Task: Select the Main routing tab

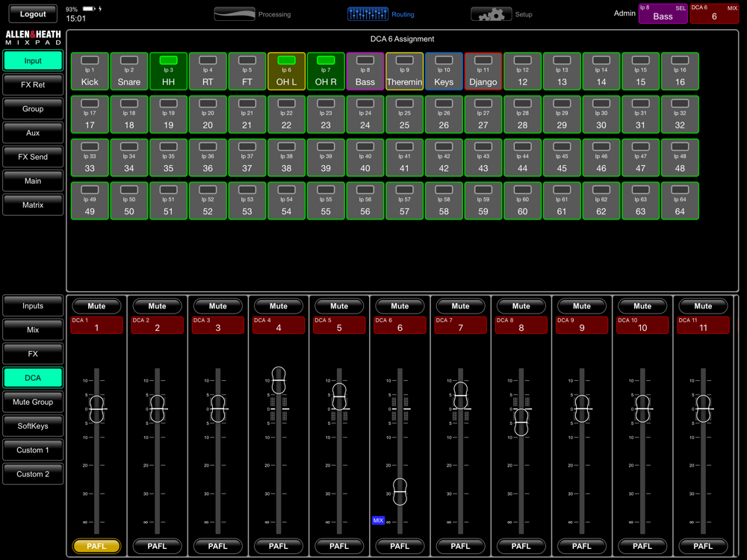Action: click(x=33, y=181)
